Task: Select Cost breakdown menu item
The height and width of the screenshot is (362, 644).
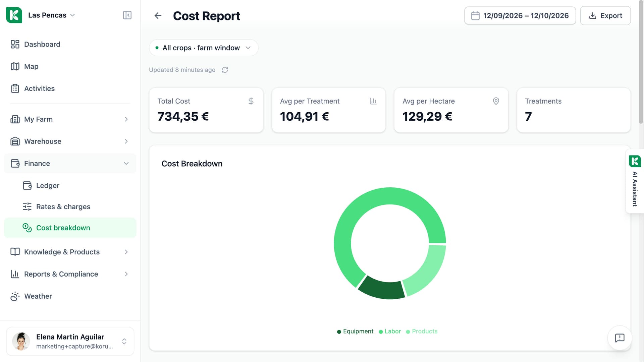Action: pyautogui.click(x=70, y=228)
